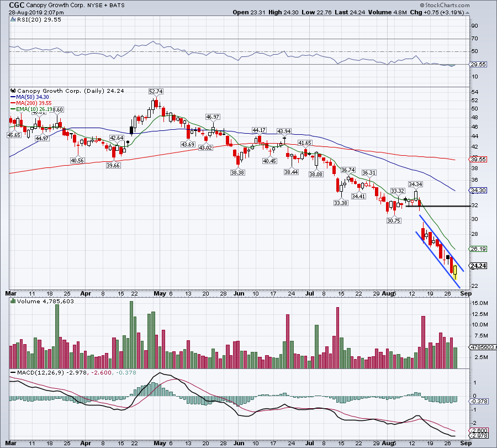Click the 34.30 MA(50) price tag on axis
The height and width of the screenshot is (448, 497).
[x=478, y=190]
